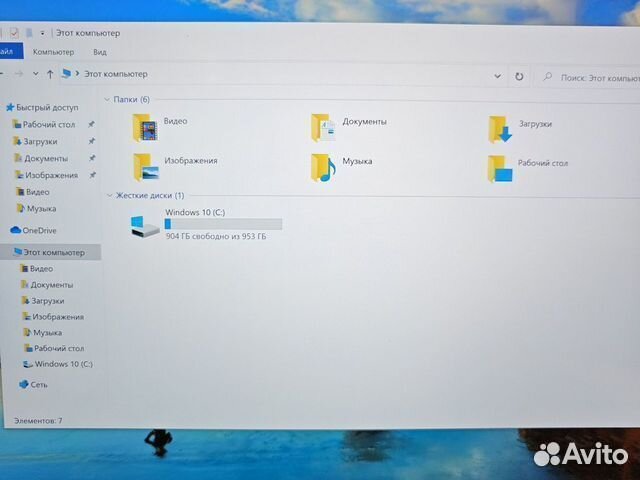Viewport: 640px width, 480px height.
Task: Open the Документы folder icon in Папки
Action: click(x=323, y=128)
